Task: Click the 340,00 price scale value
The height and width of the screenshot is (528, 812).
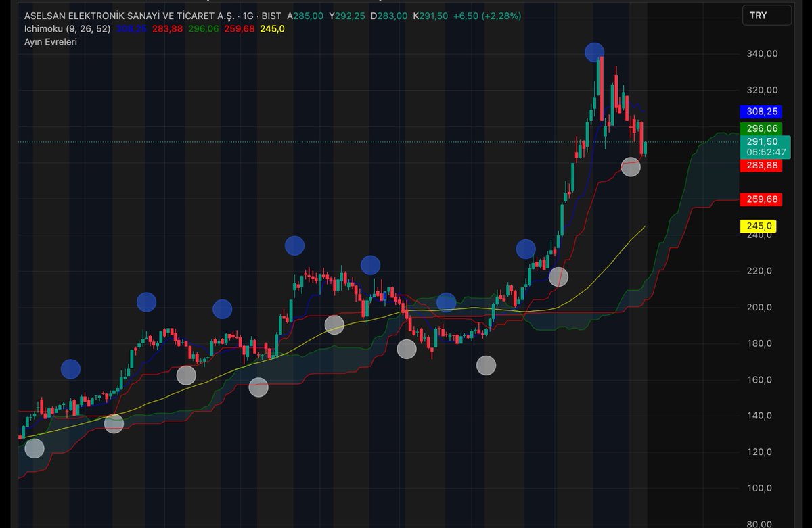Action: coord(761,53)
